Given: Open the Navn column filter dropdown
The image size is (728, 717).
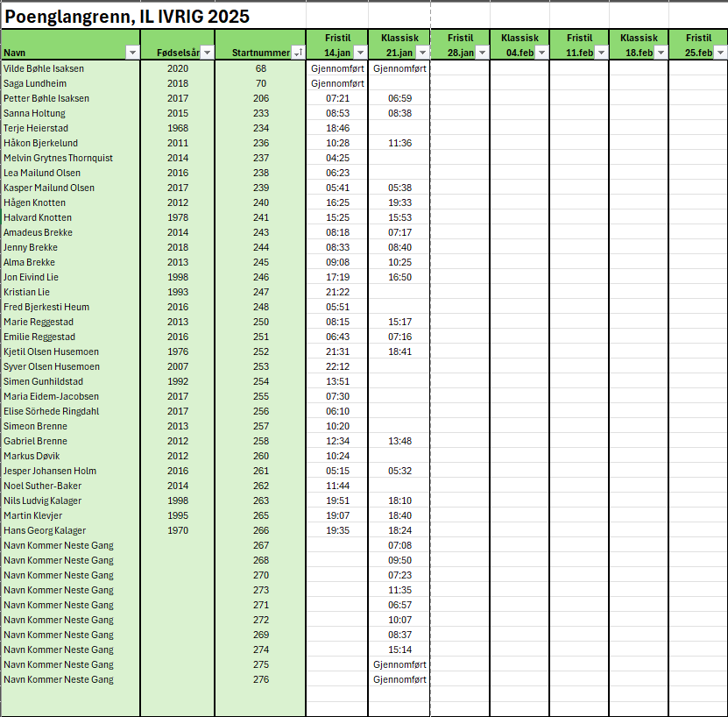Looking at the screenshot, I should pos(132,53).
